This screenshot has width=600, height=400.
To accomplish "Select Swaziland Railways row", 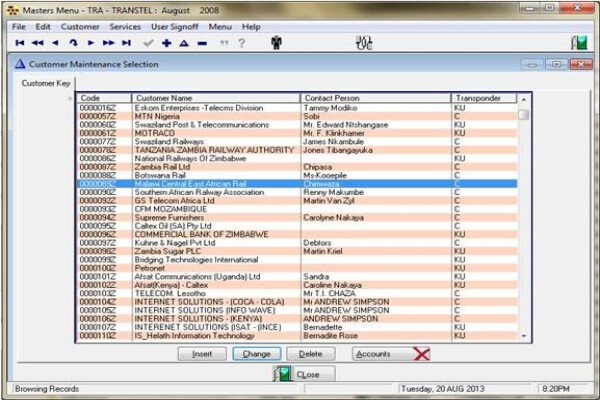I will tap(297, 142).
